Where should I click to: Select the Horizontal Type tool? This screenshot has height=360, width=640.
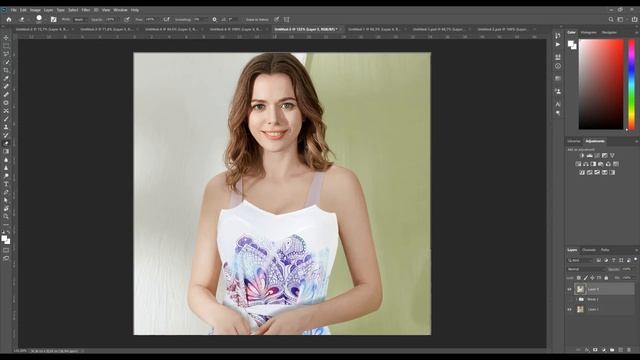[6, 184]
